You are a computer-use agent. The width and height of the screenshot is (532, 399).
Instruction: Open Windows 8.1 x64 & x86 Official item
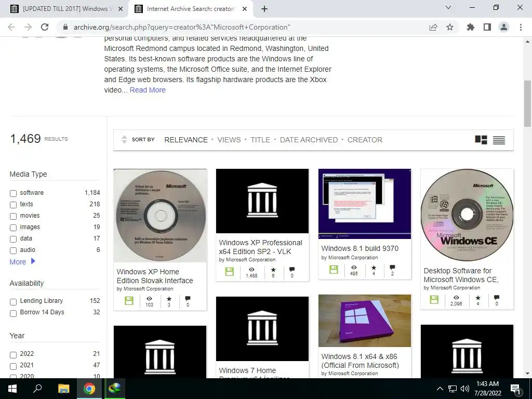(x=360, y=361)
